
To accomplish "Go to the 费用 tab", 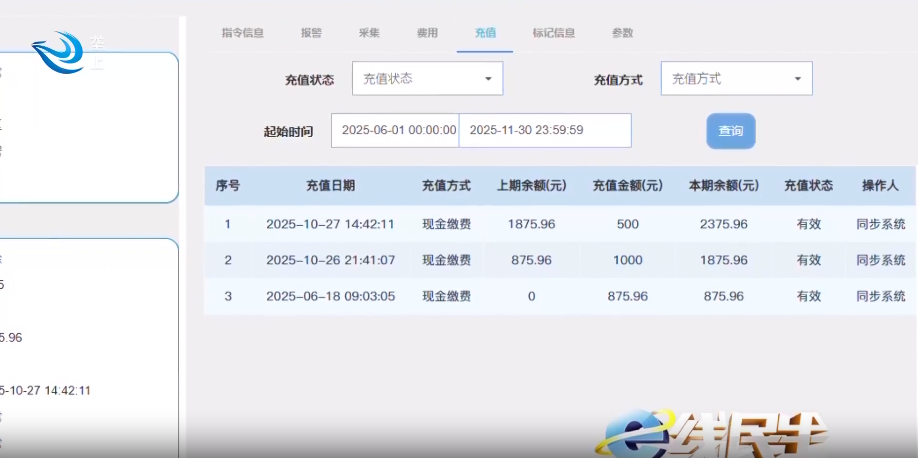I will click(x=427, y=33).
